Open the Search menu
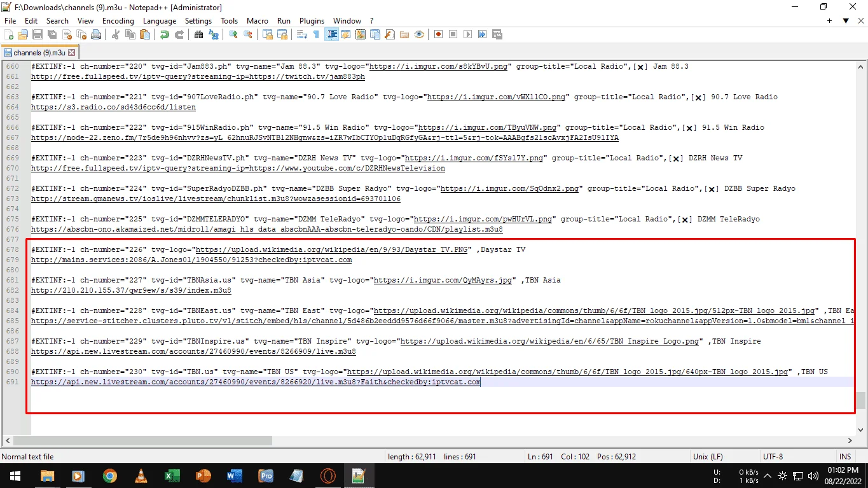The height and width of the screenshot is (488, 868). 57,21
